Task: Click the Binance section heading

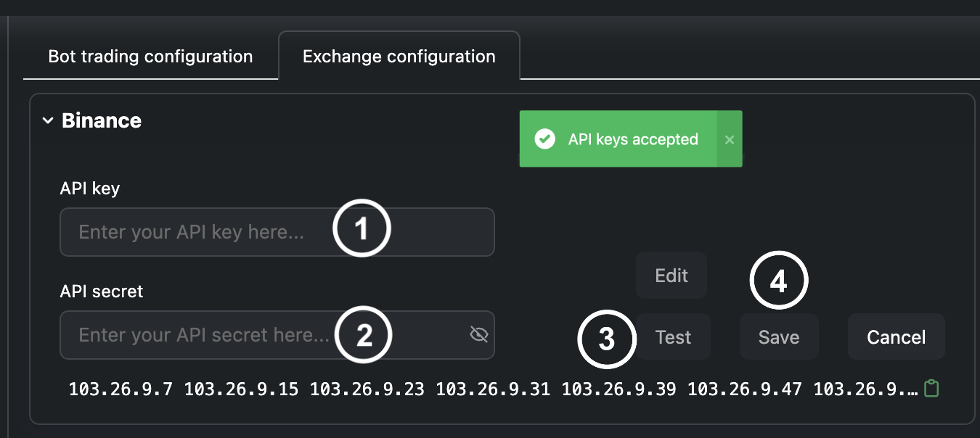Action: click(x=102, y=120)
